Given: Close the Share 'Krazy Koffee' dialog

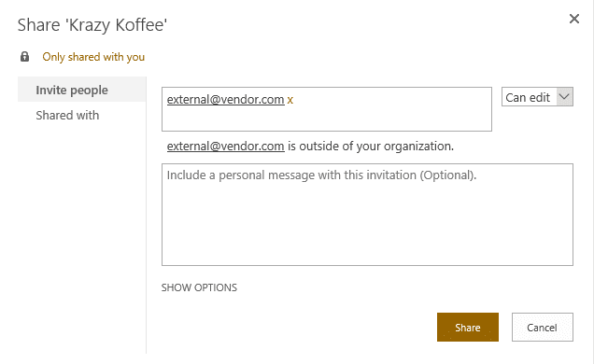Looking at the screenshot, I should (574, 19).
